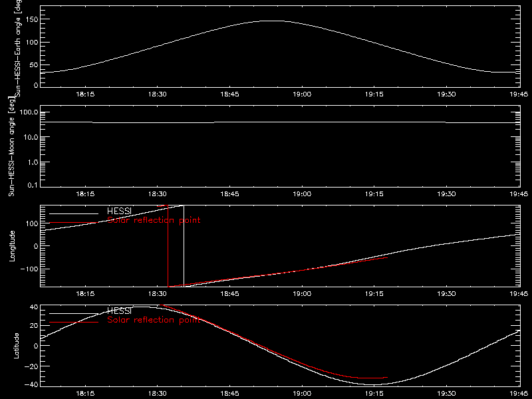Image resolution: width=532 pixels, height=399 pixels.
Task: Select HESSI legend entry in Latitude plot
Action: coord(119,311)
